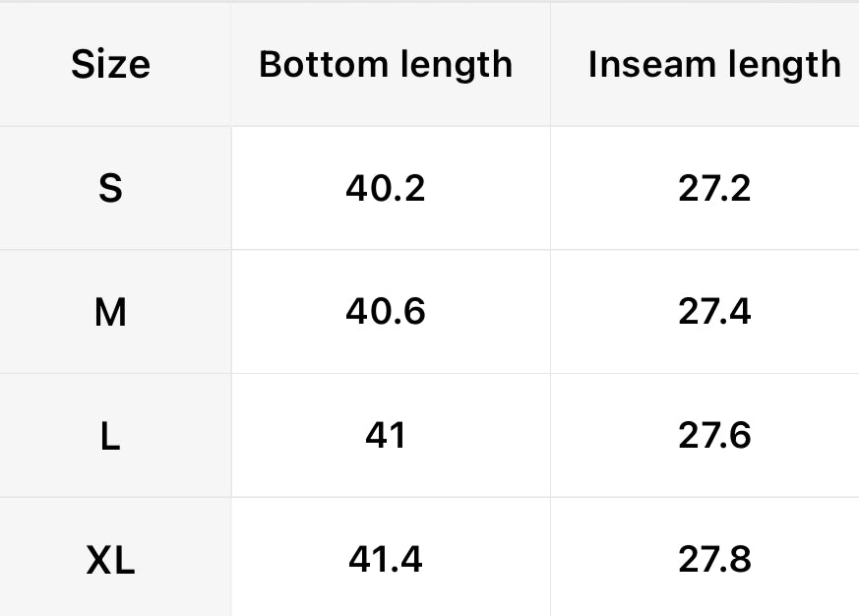Select the M size row label
859x616 pixels.
click(110, 312)
